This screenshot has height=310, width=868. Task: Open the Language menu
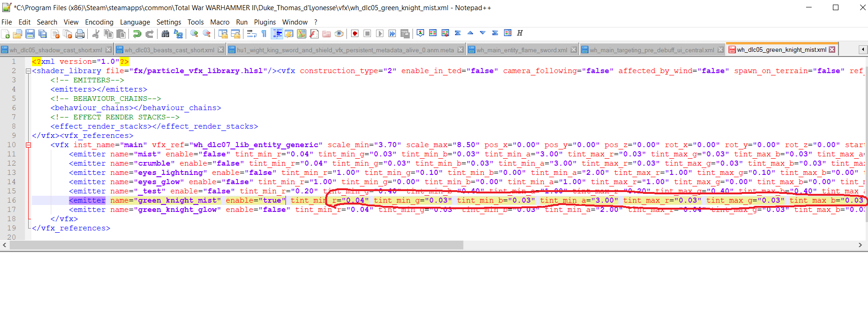coord(135,22)
